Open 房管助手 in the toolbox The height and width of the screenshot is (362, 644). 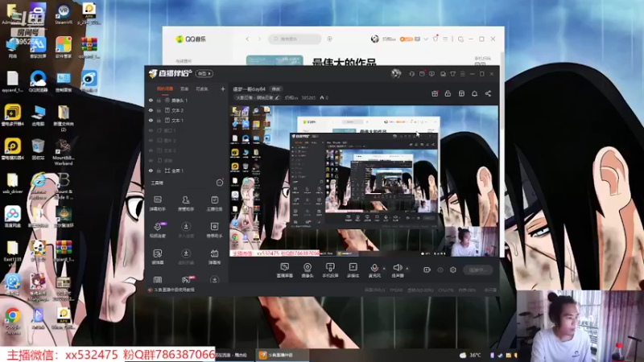(x=186, y=204)
